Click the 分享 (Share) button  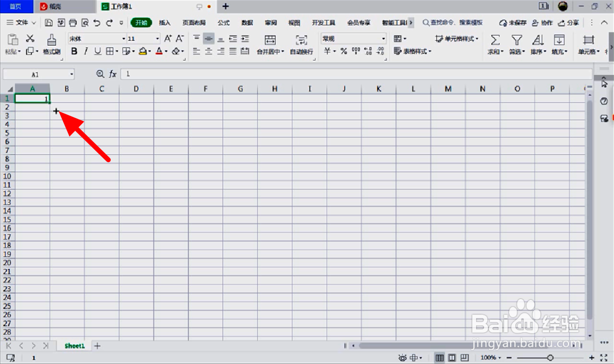click(569, 23)
